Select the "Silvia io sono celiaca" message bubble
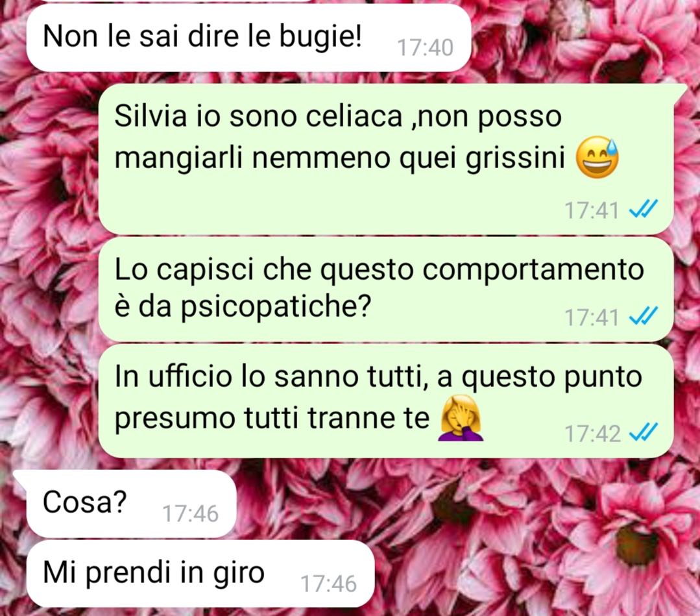The height and width of the screenshot is (616, 700). 387,158
